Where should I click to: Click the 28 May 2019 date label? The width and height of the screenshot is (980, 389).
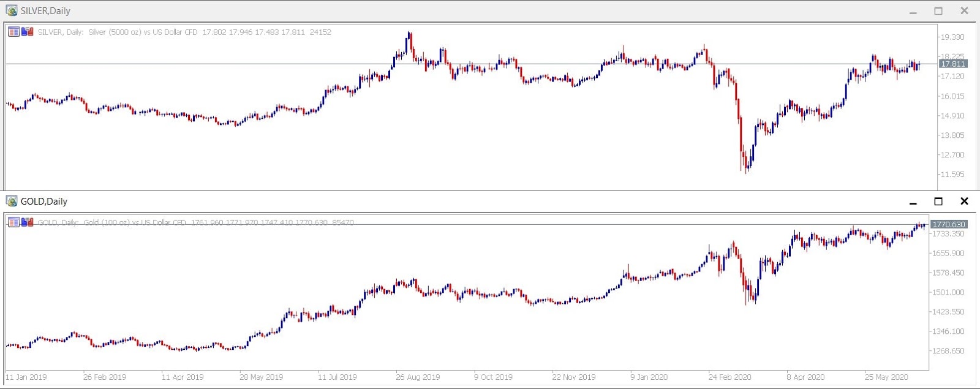click(262, 377)
